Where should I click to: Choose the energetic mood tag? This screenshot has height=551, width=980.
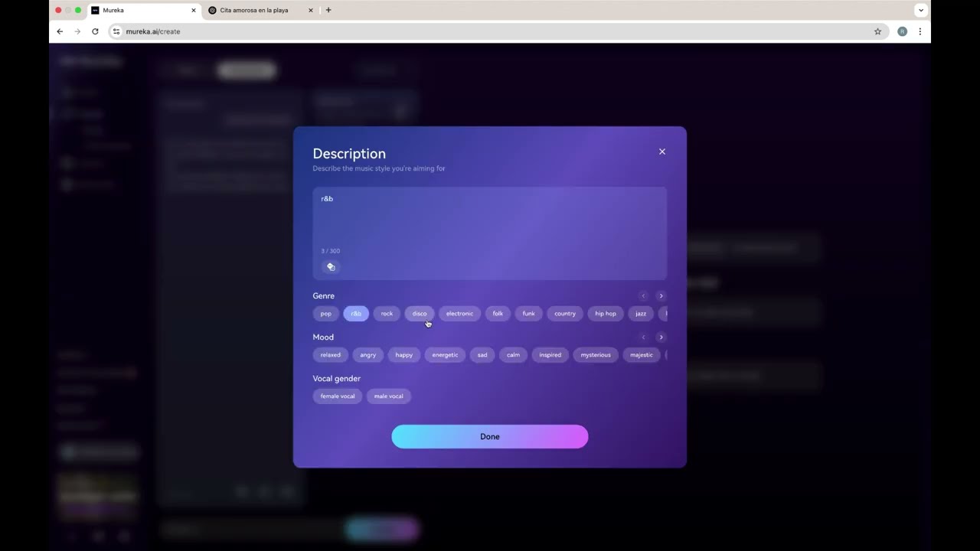click(445, 355)
